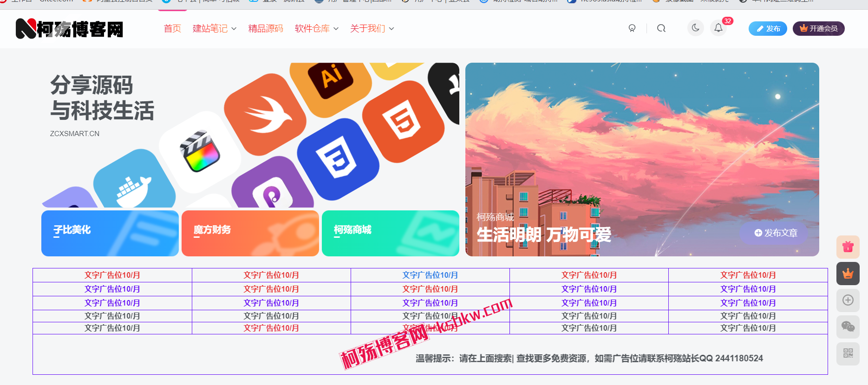Click first-row blue 文字广告位10/月 ad in third column
The height and width of the screenshot is (385, 868).
tap(430, 275)
